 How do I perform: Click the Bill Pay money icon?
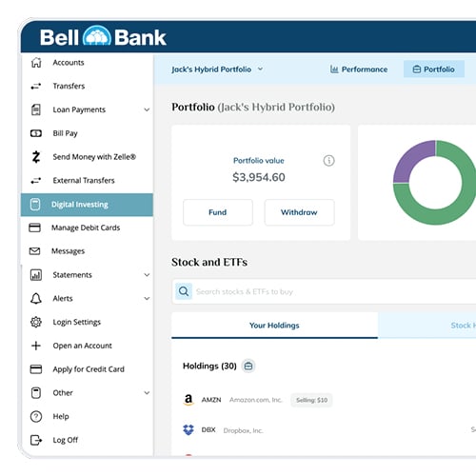(36, 133)
